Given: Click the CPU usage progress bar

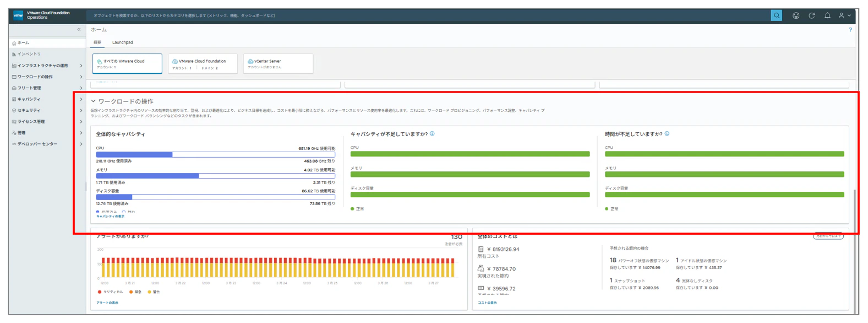Looking at the screenshot, I should click(x=215, y=155).
